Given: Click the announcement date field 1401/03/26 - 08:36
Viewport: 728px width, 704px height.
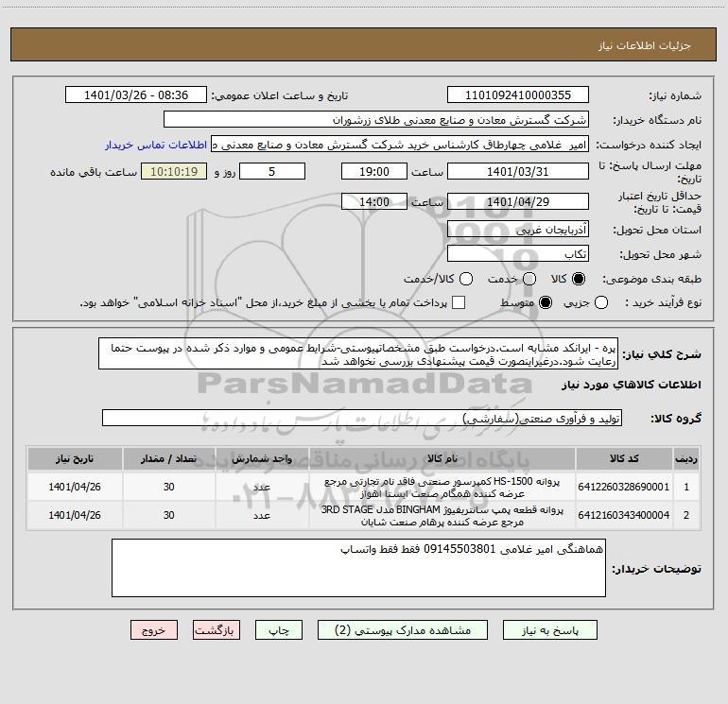Looking at the screenshot, I should click(136, 95).
